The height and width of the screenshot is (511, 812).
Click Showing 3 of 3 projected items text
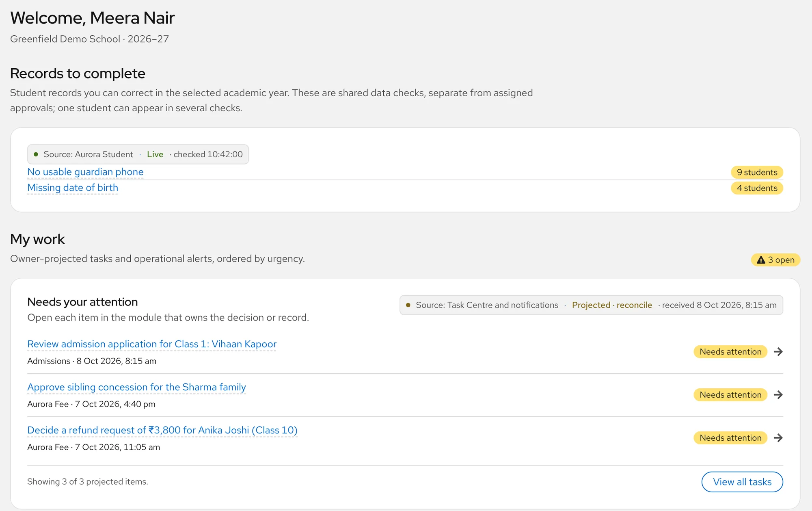(88, 482)
